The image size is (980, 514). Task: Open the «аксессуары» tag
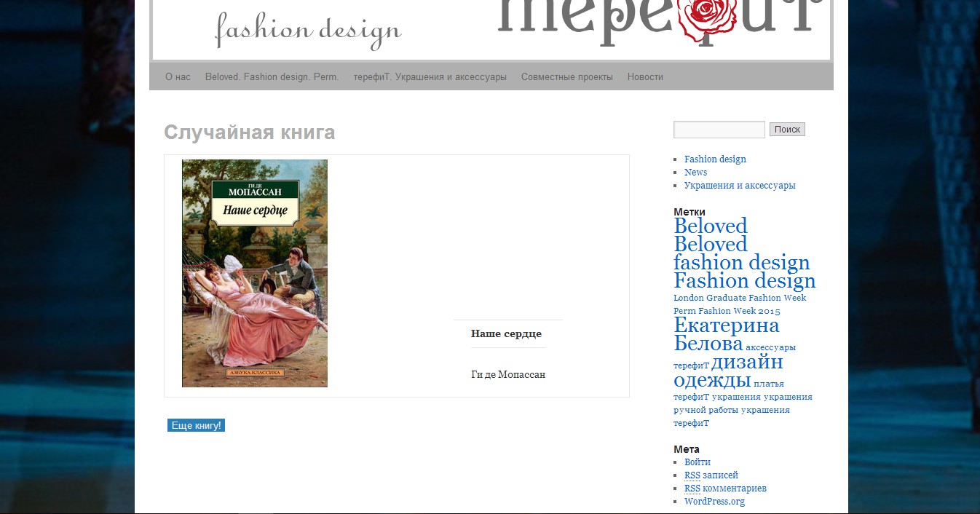tap(770, 347)
